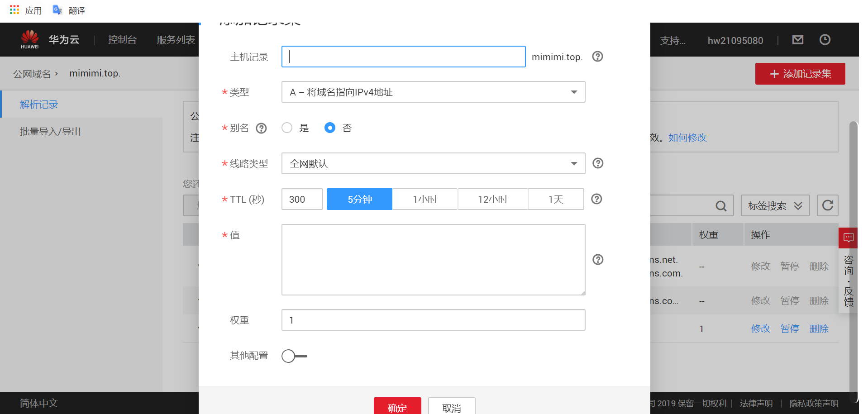Open the 类型 record type dropdown

click(x=573, y=92)
